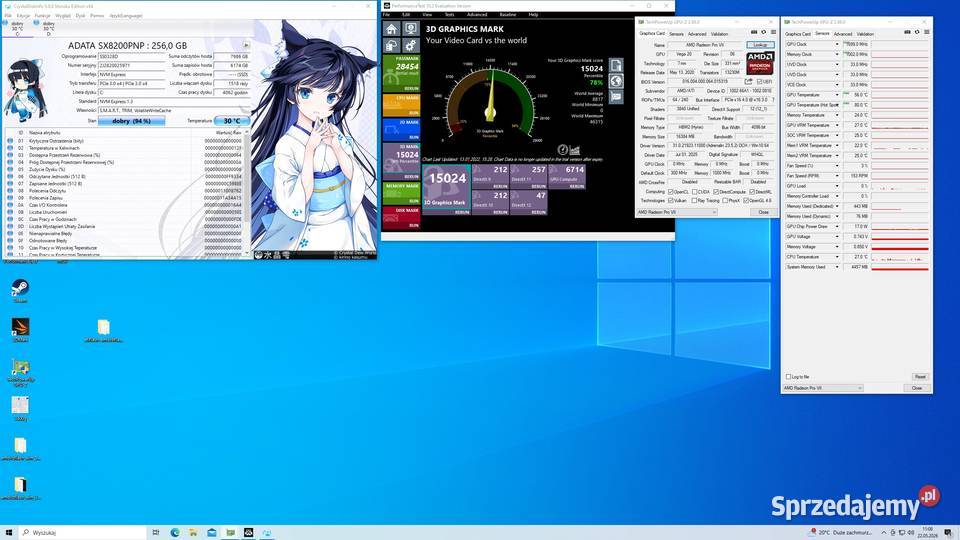Click the refresh icon in GPU-Z Sensors window
This screenshot has width=960, height=540.
point(917,32)
